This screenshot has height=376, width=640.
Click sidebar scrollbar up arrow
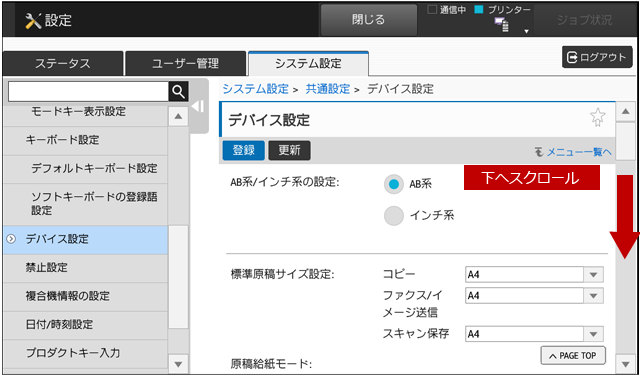click(x=178, y=116)
